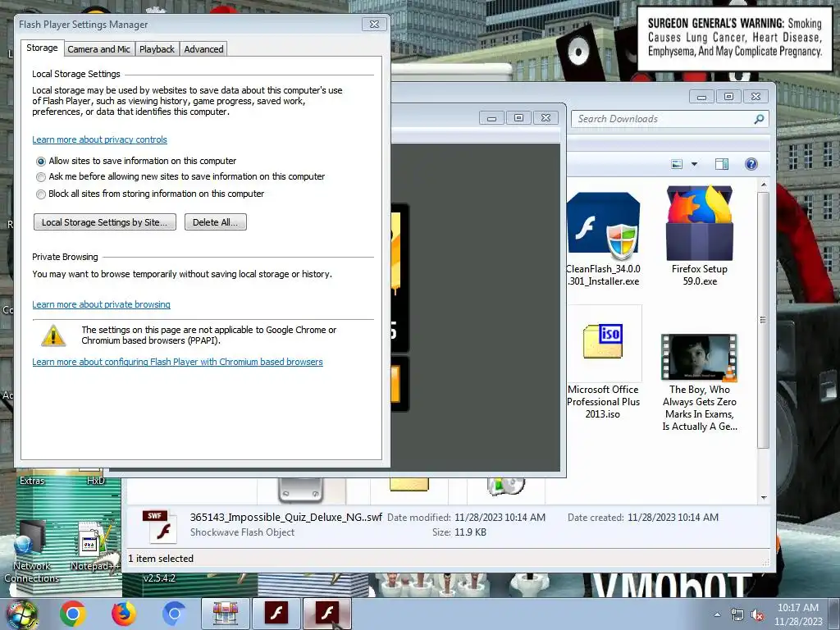Click the Downloads vertical scrollbar thumb
The width and height of the screenshot is (840, 630).
(764, 320)
